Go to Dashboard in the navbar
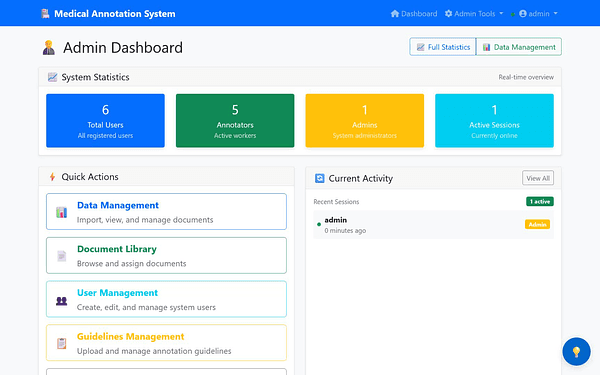Viewport: 600px width, 375px height. [414, 14]
